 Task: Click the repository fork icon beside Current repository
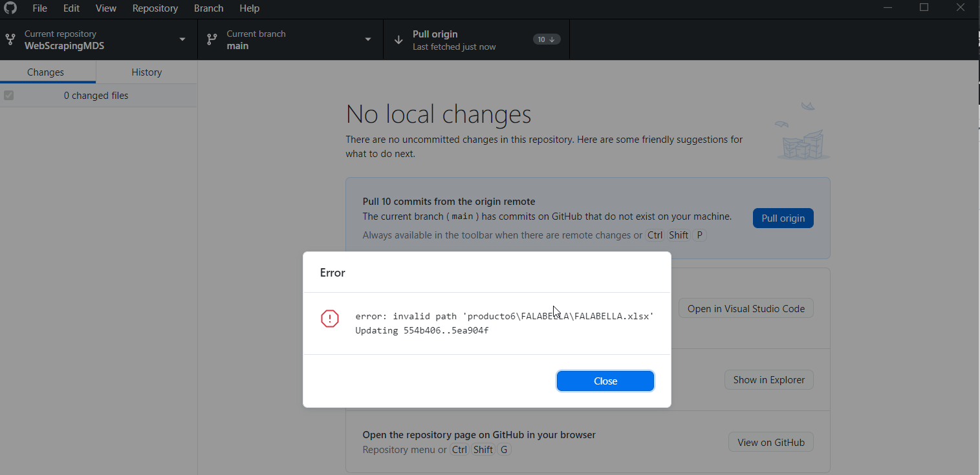tap(10, 39)
